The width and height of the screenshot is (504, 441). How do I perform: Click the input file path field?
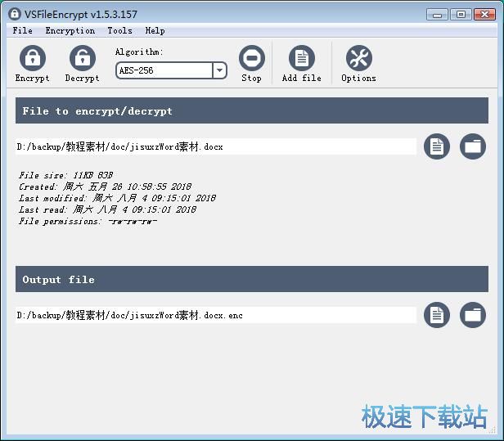point(216,146)
